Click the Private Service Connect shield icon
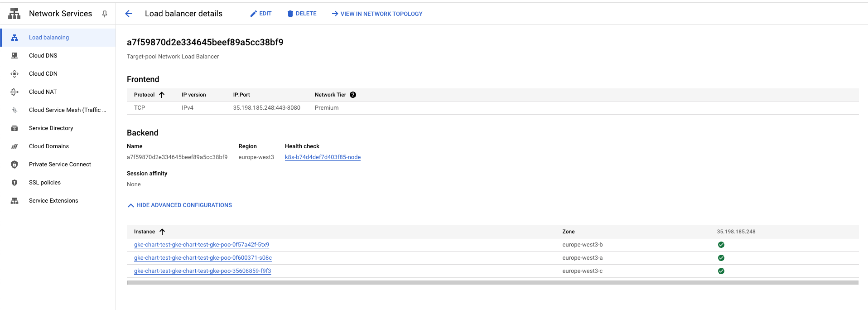The image size is (868, 310). 14,165
